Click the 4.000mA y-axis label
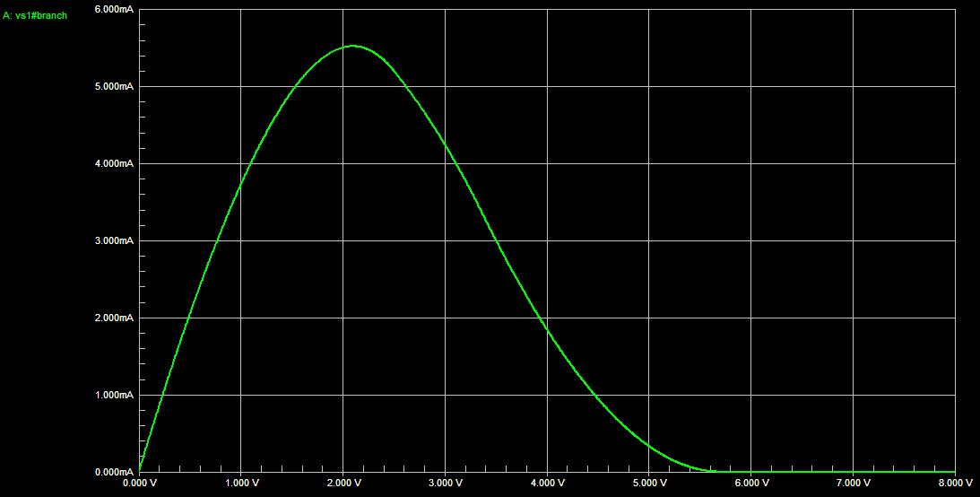980x497 pixels. click(x=114, y=164)
